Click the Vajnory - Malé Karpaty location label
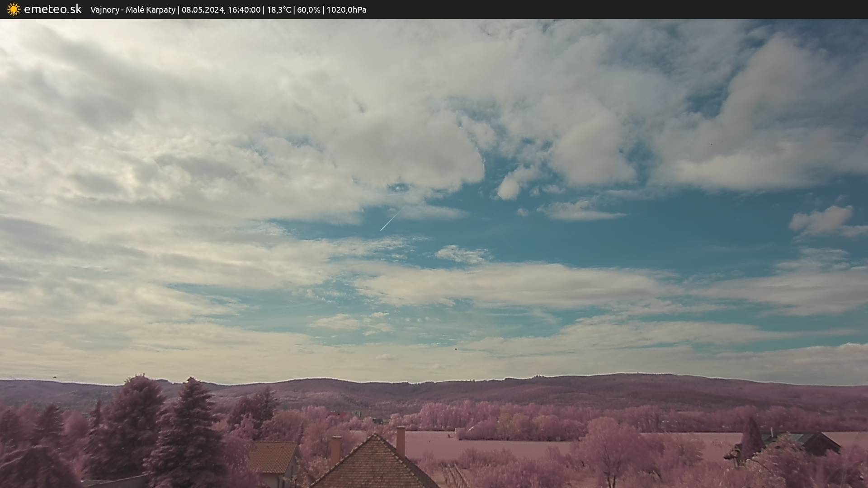This screenshot has width=868, height=488. tap(132, 10)
